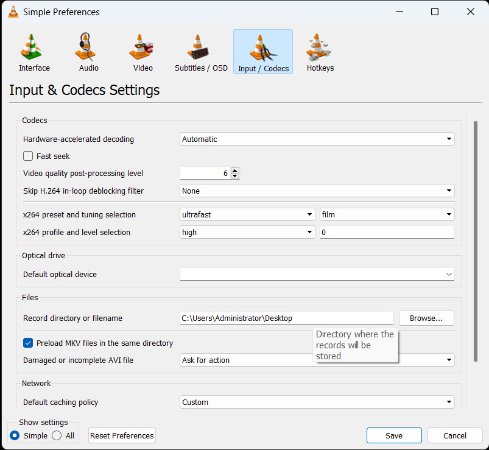Decrease video quality post-processing level
The width and height of the screenshot is (489, 450).
pyautogui.click(x=235, y=176)
